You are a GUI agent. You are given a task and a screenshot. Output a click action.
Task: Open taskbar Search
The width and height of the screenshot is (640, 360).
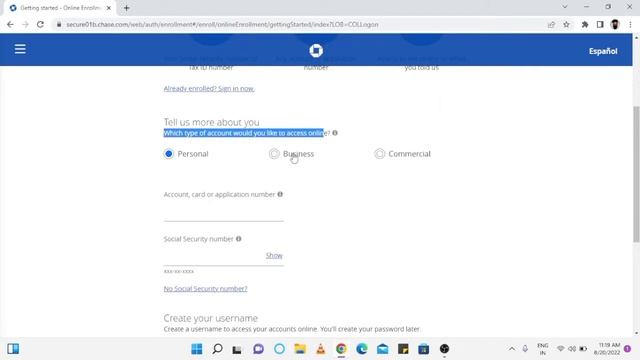point(218,349)
